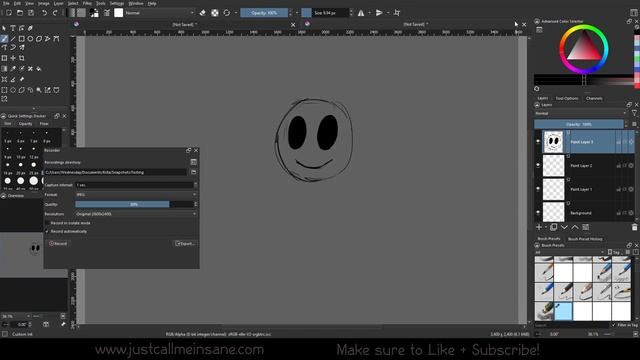640x360 pixels.
Task: Toggle eraser mode in toolbar
Action: [x=202, y=13]
